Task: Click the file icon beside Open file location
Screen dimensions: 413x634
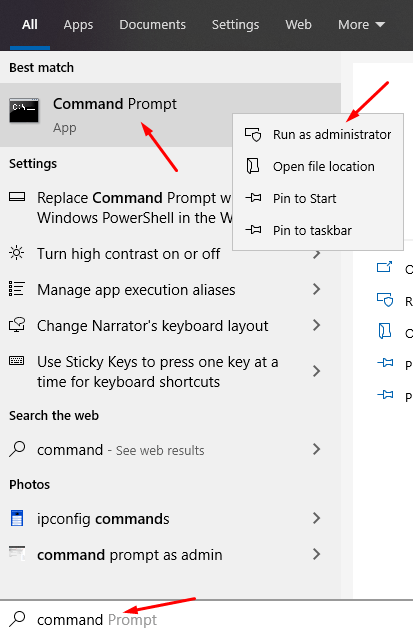Action: (x=253, y=166)
